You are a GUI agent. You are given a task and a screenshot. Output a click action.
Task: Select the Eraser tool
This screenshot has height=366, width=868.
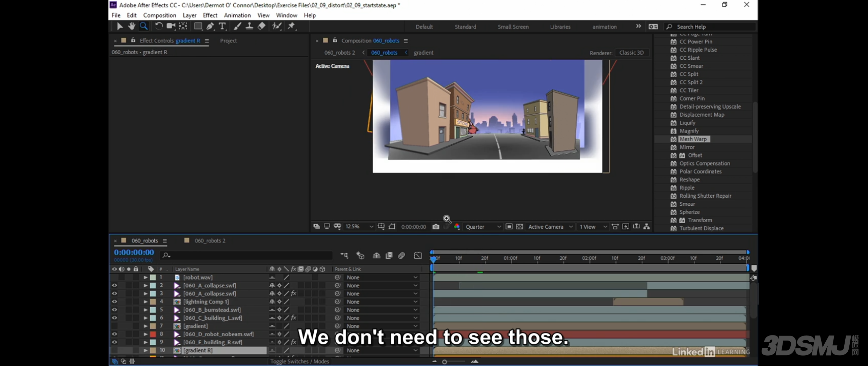pyautogui.click(x=261, y=26)
